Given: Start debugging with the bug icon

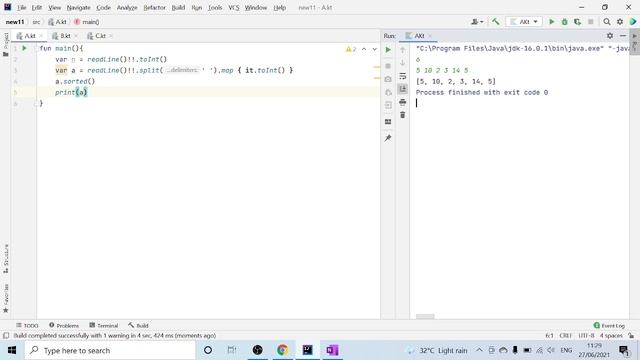Looking at the screenshot, I should [x=564, y=22].
